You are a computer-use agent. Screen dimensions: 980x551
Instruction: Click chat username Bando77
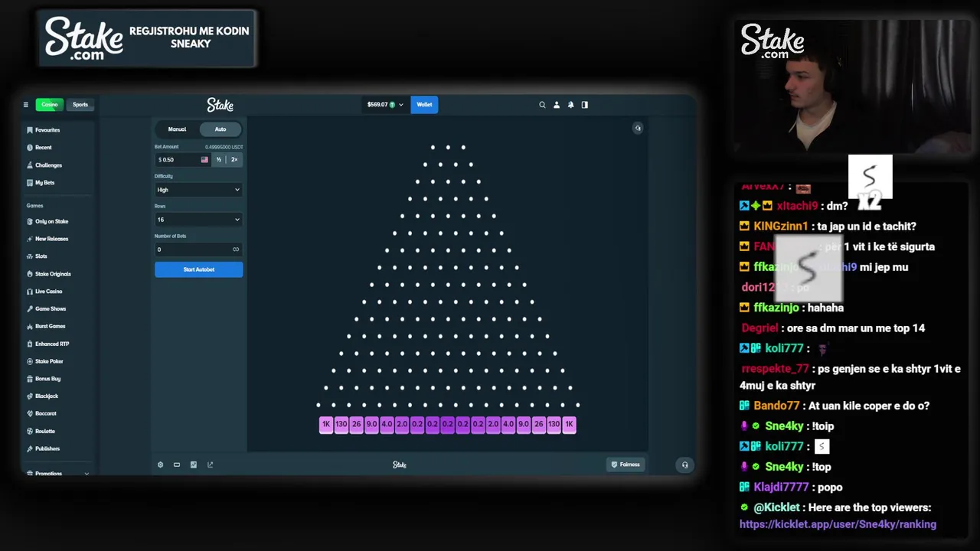pyautogui.click(x=776, y=406)
